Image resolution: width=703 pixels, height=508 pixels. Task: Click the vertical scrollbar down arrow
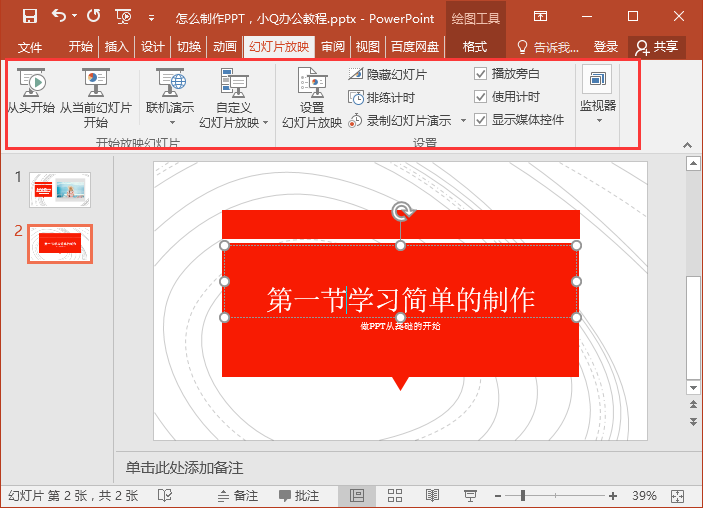click(x=693, y=388)
